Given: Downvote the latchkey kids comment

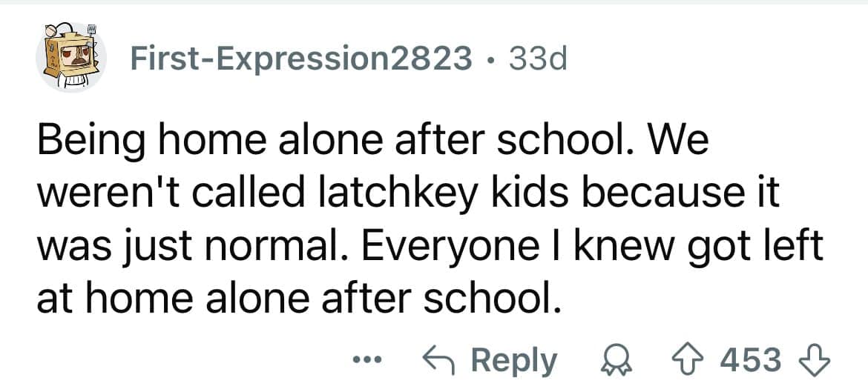Looking at the screenshot, I should [821, 360].
